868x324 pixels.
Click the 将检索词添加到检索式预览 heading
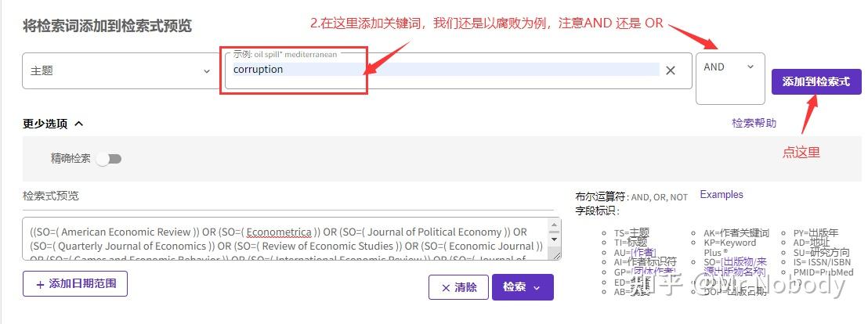point(107,26)
